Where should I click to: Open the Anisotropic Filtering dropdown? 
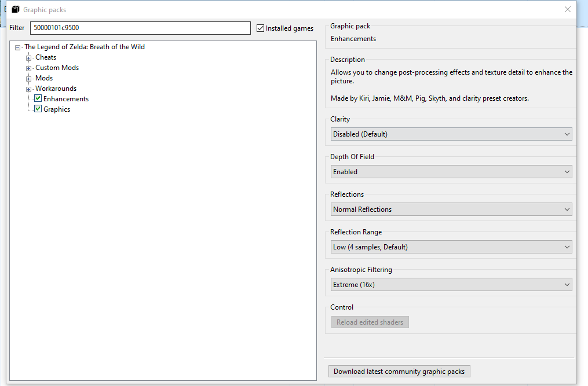(x=451, y=285)
